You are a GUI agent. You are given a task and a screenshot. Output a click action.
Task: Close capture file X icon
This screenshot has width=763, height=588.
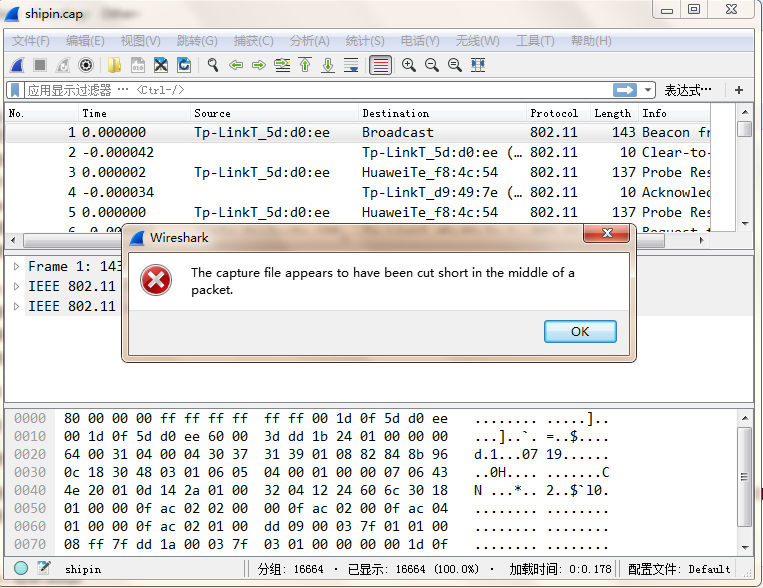click(161, 65)
